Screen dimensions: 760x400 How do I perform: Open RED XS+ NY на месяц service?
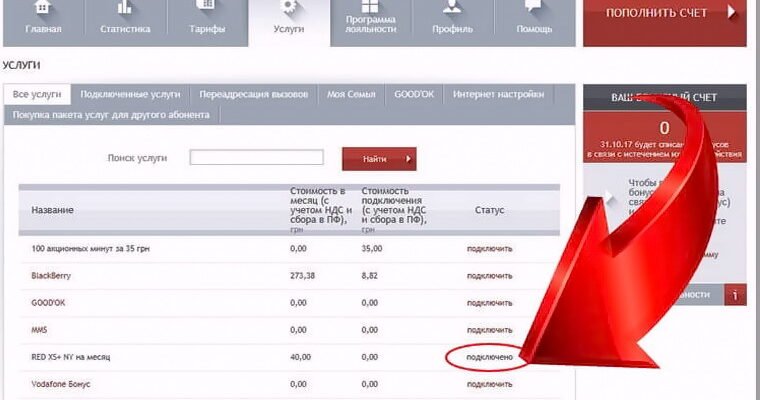pyautogui.click(x=71, y=357)
